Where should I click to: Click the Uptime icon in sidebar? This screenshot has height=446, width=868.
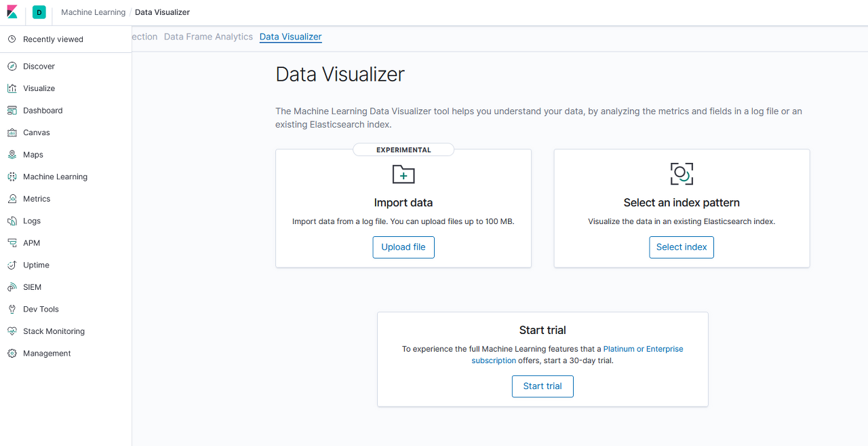tap(12, 265)
